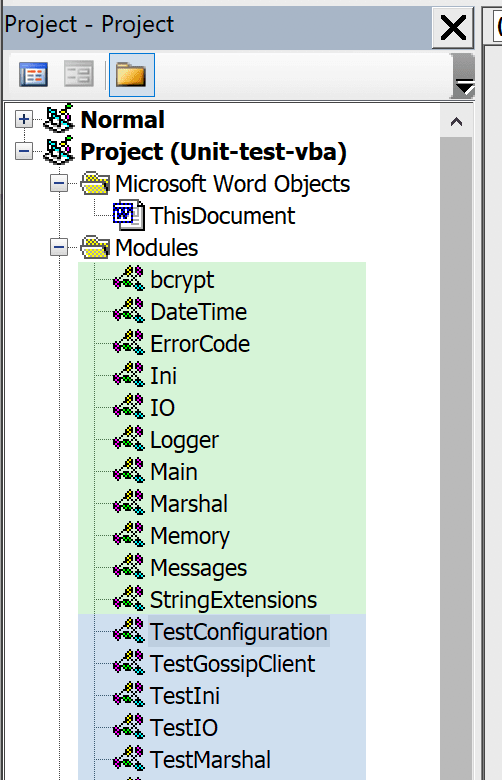
Task: Collapse the Microsoft Word Objects folder
Action: tap(59, 184)
